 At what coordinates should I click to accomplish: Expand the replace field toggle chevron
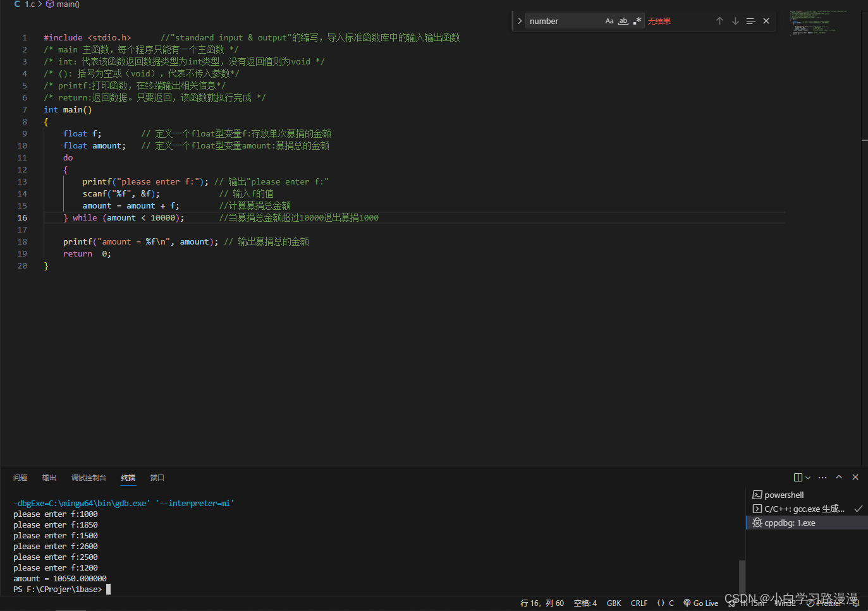click(520, 21)
